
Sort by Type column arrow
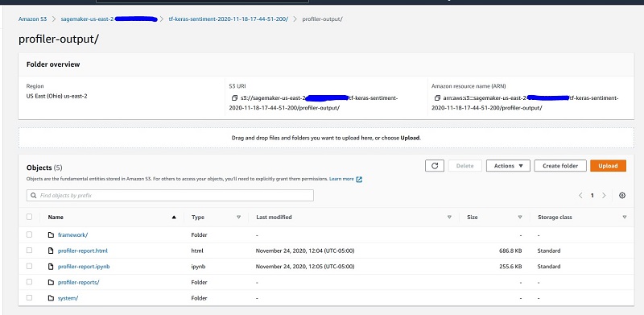(238, 218)
